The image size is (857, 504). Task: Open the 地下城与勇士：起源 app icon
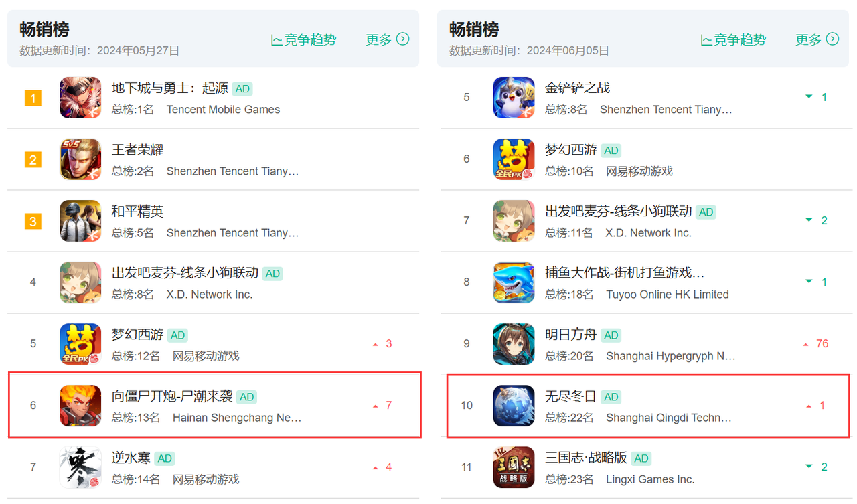coord(80,98)
